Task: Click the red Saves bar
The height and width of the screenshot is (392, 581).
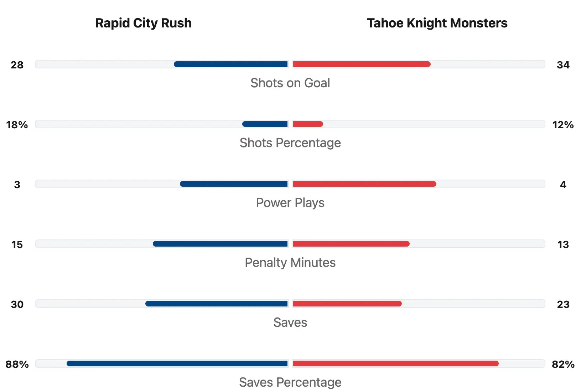Action: pos(347,304)
